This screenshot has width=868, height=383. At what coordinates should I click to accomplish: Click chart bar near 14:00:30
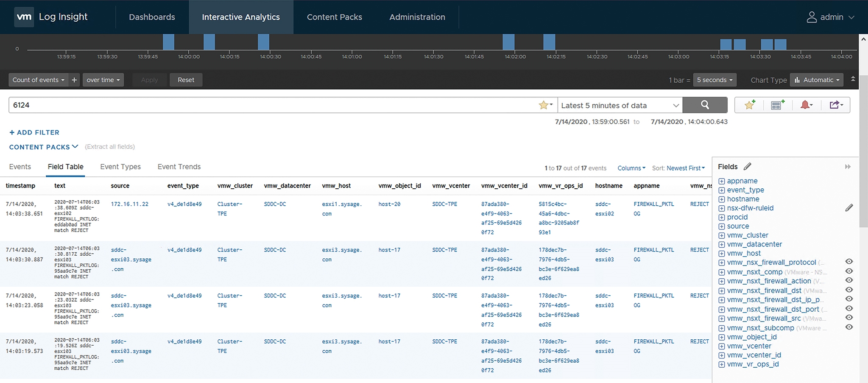(263, 42)
